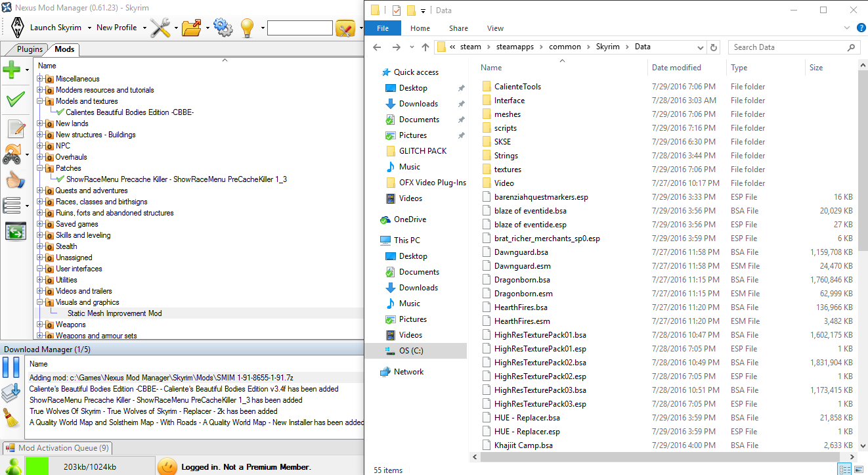Click the green arrows window icon

click(15, 231)
